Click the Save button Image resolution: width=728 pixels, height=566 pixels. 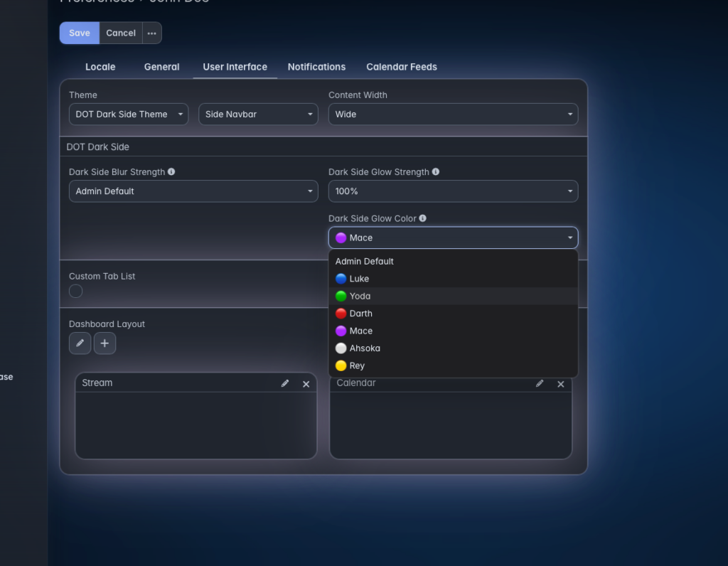[80, 33]
